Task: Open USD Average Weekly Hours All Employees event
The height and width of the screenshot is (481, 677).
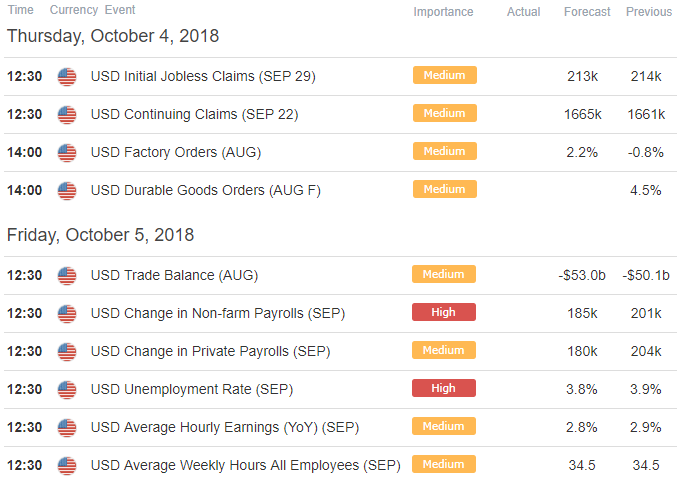Action: (246, 465)
